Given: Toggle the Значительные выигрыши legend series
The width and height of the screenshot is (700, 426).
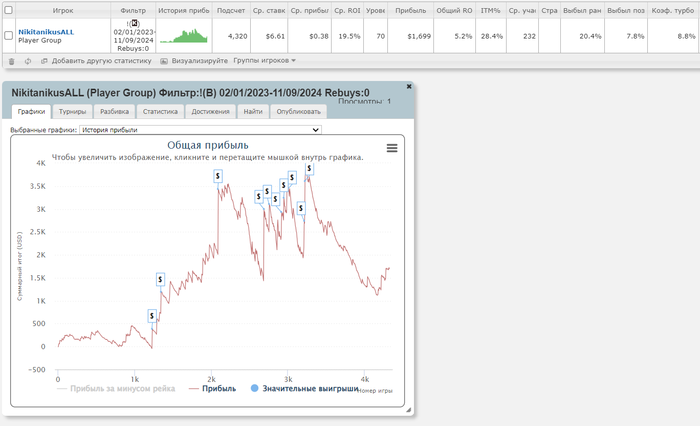Looking at the screenshot, I should click(x=304, y=388).
